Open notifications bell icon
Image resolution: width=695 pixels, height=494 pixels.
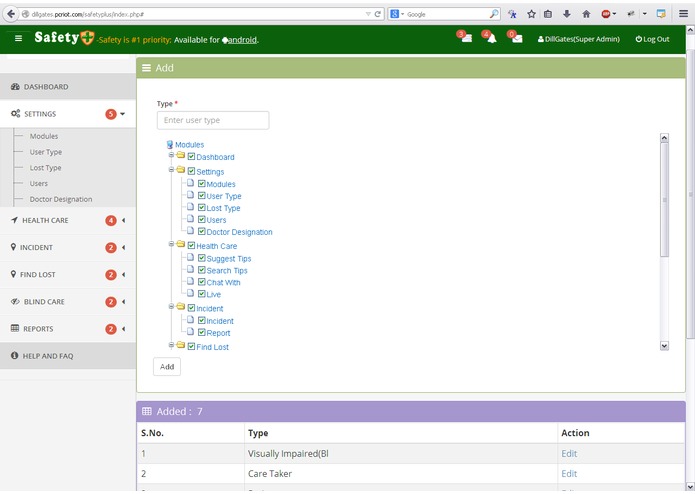point(490,37)
